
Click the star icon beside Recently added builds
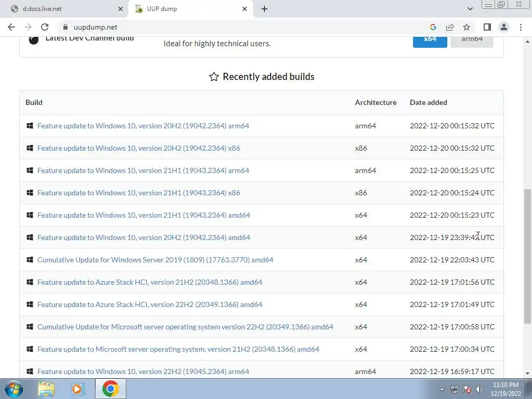[214, 77]
